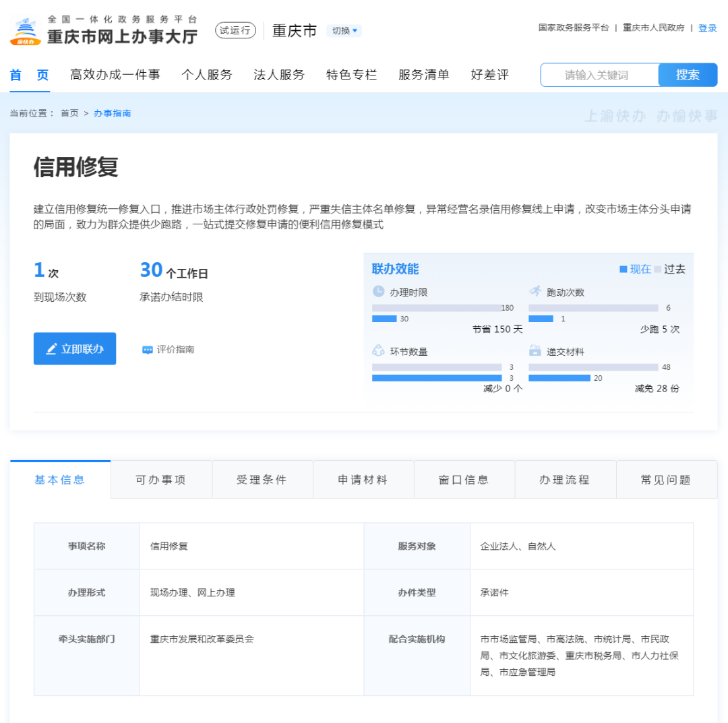
Task: Click the 渝快办 site logo icon
Action: 26,31
